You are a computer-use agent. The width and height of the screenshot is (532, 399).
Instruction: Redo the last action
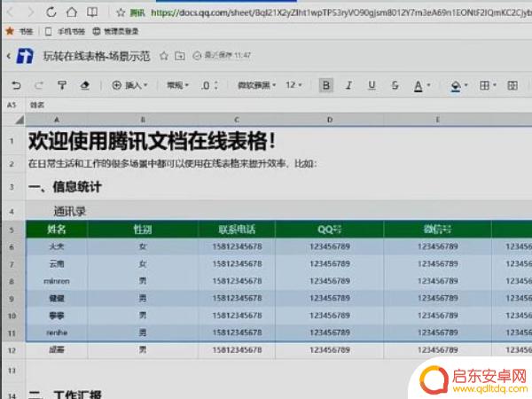[x=39, y=85]
